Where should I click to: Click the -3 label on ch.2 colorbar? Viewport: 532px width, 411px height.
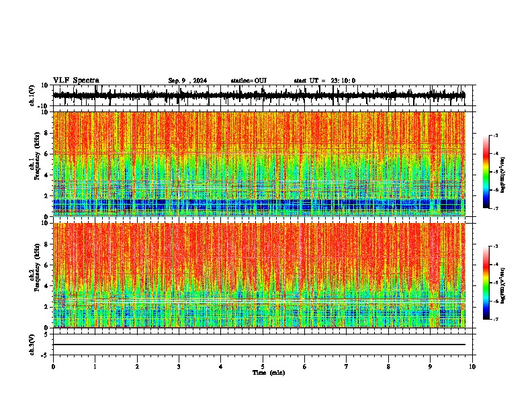click(495, 246)
